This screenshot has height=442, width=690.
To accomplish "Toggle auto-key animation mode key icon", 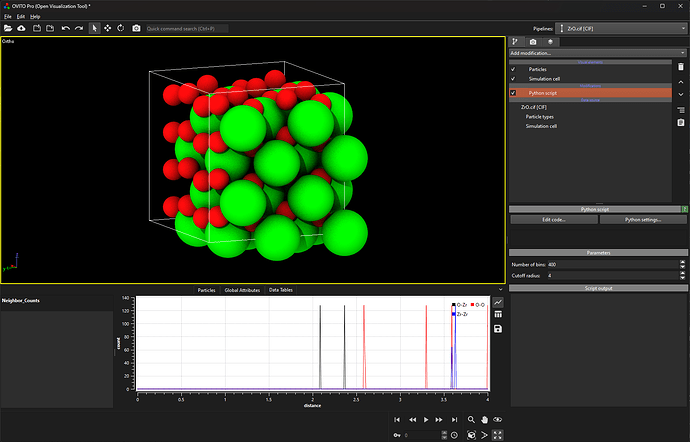I will pos(397,435).
